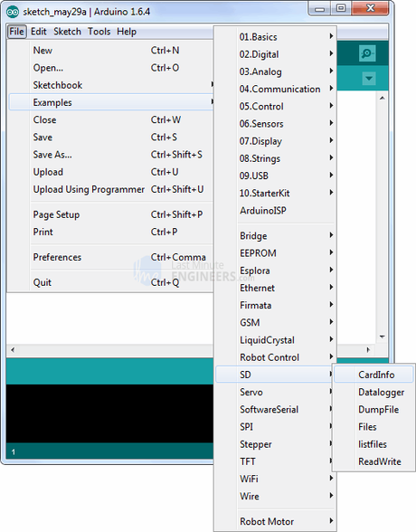Expand the Bridge library examples
This screenshot has width=416, height=532.
276,236
